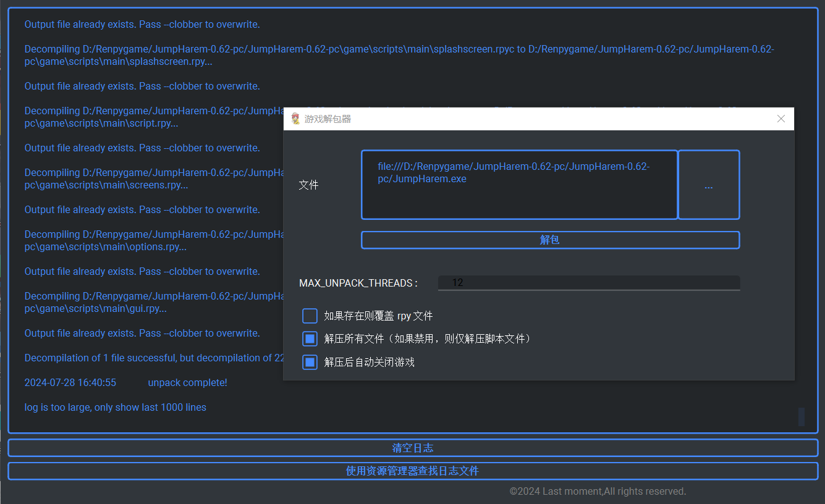Screen dimensions: 825x504
Task: Click the 文件 label in dialog
Action: pyautogui.click(x=308, y=185)
